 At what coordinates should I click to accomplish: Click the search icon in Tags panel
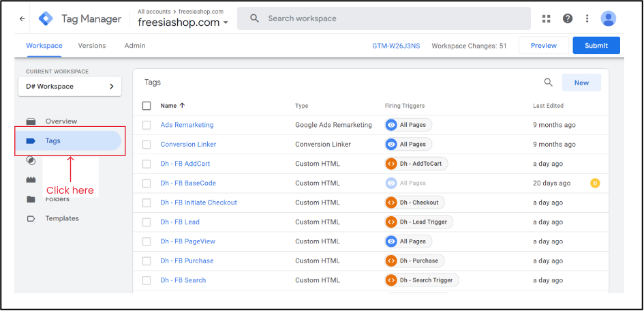(x=549, y=83)
